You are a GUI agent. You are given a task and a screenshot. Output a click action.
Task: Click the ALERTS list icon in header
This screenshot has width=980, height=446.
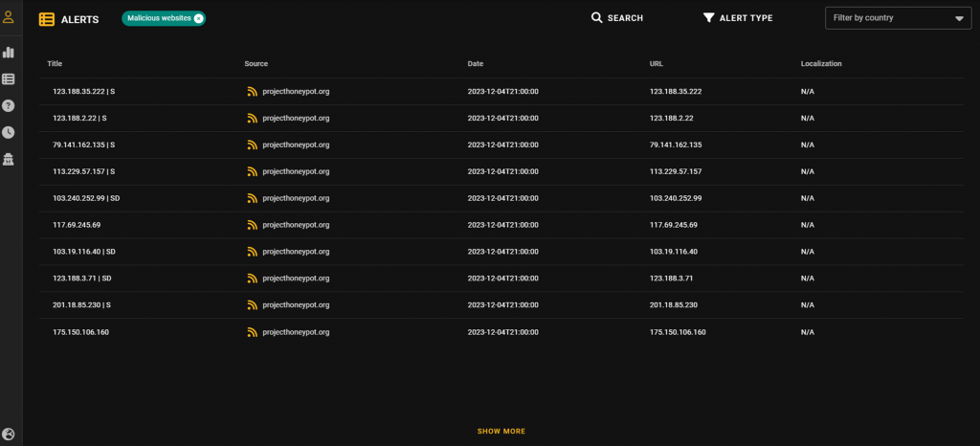pos(47,19)
